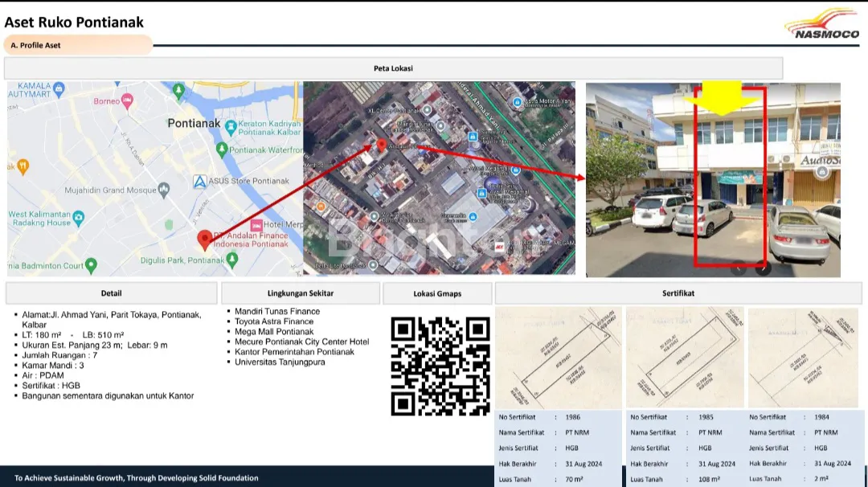Image resolution: width=868 pixels, height=487 pixels.
Task: Click the Gmaps QR code image
Action: 440,366
